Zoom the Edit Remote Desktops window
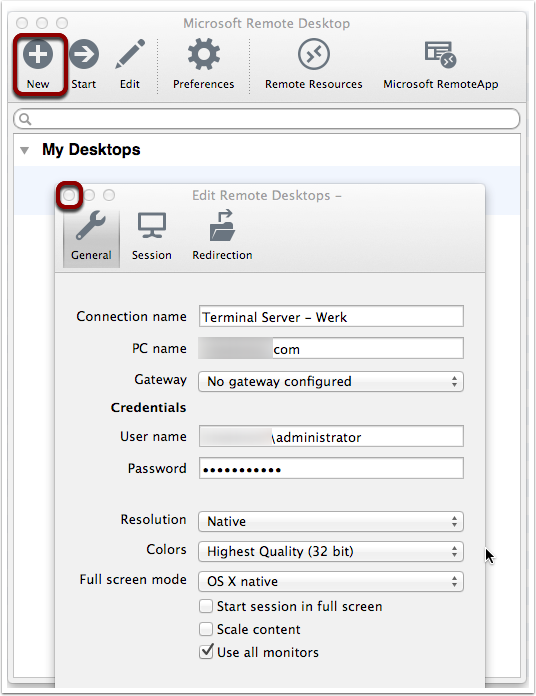Screen dimensions: 536x696 click(109, 195)
